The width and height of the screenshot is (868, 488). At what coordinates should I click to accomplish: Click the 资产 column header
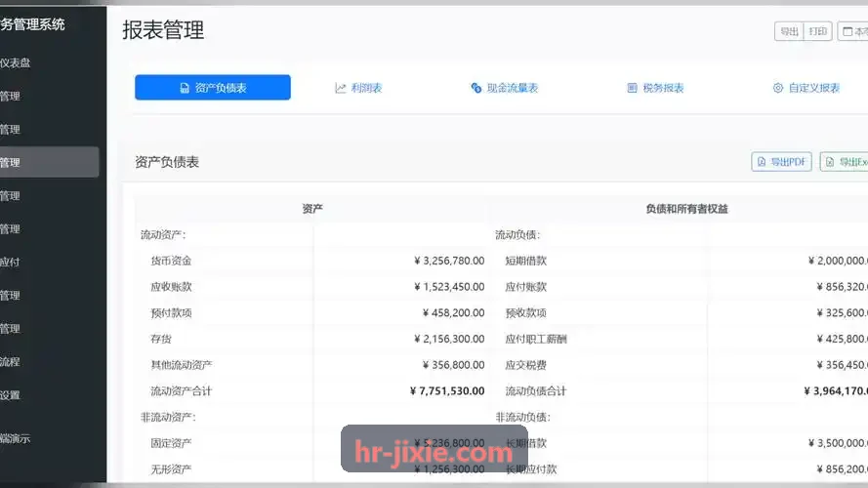[312, 209]
